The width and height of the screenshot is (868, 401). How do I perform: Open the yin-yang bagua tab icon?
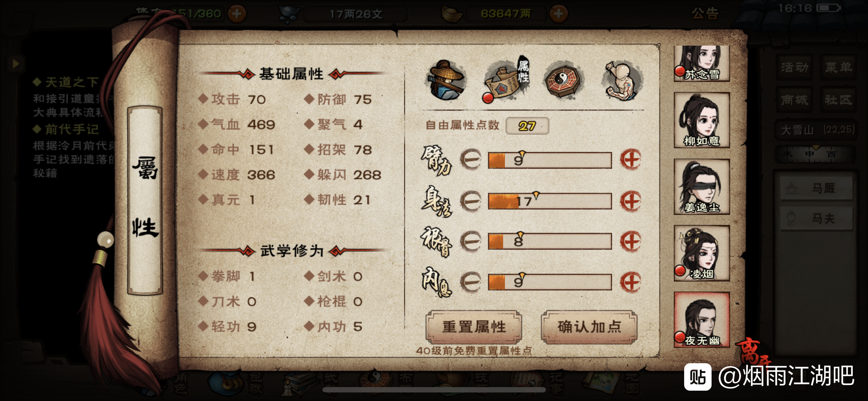pyautogui.click(x=563, y=80)
